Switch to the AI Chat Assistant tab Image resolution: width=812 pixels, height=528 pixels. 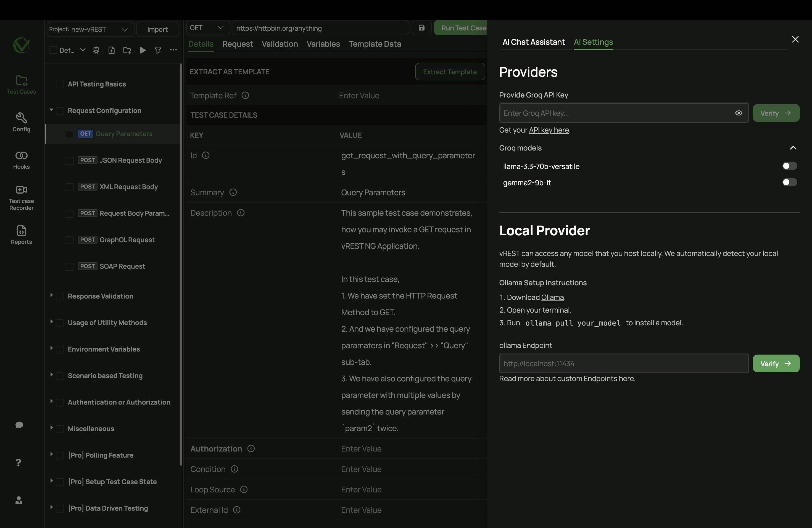pos(534,42)
